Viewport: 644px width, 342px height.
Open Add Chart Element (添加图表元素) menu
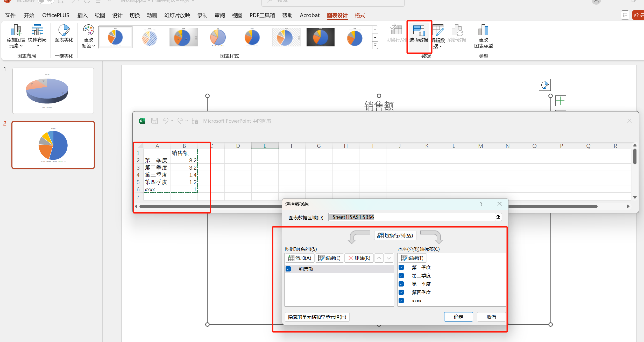[16, 36]
